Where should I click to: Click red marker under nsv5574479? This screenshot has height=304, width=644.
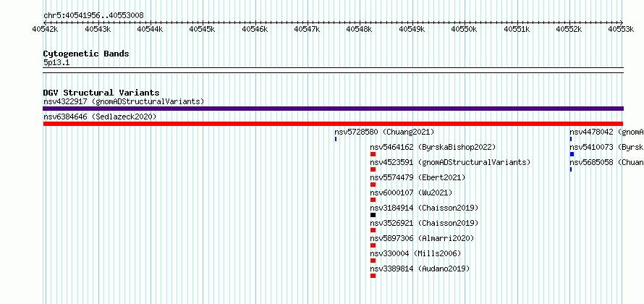coord(373,185)
